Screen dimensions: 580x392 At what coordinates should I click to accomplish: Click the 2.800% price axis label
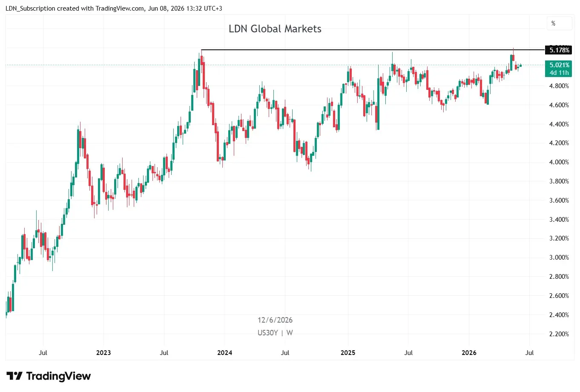pyautogui.click(x=559, y=277)
